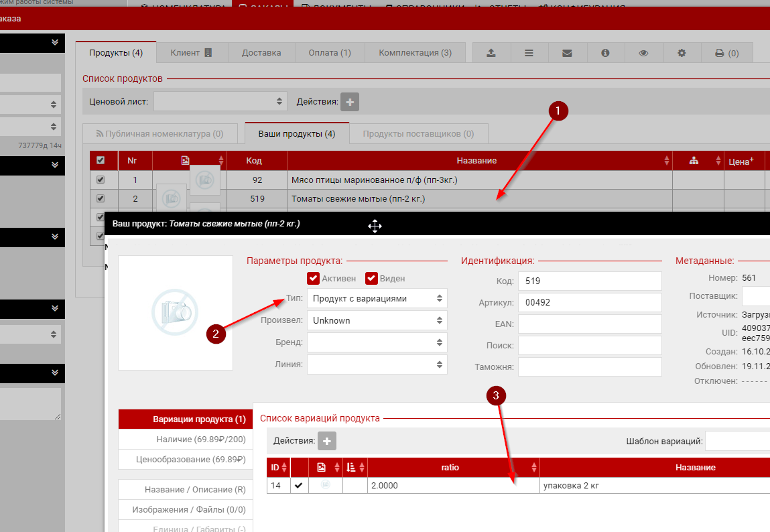Click the image column header icon in products table
770x532 pixels.
coord(185,161)
